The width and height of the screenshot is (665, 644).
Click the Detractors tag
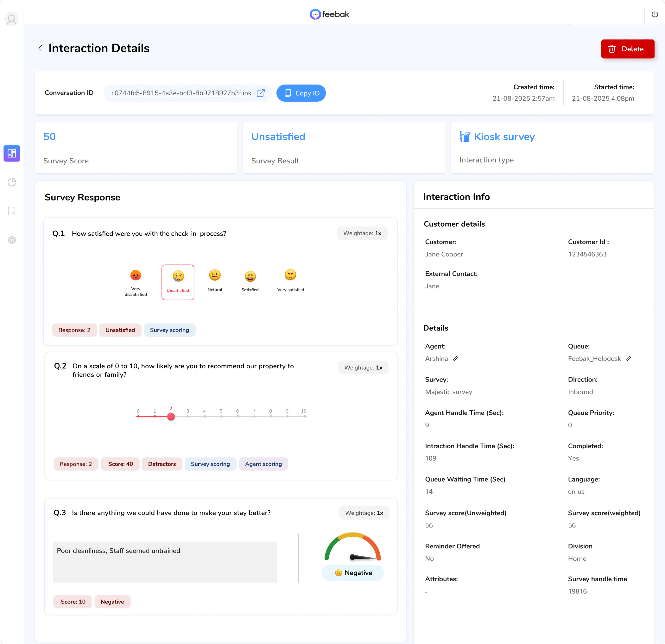click(x=162, y=464)
